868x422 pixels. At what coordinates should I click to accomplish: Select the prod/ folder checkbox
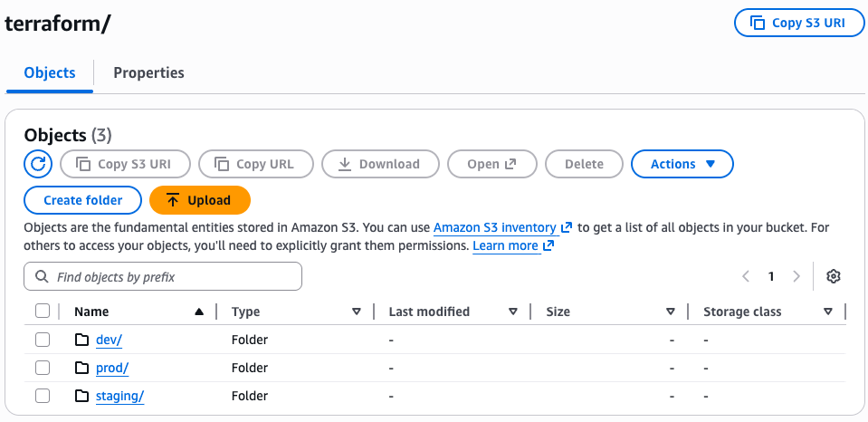pyautogui.click(x=43, y=368)
